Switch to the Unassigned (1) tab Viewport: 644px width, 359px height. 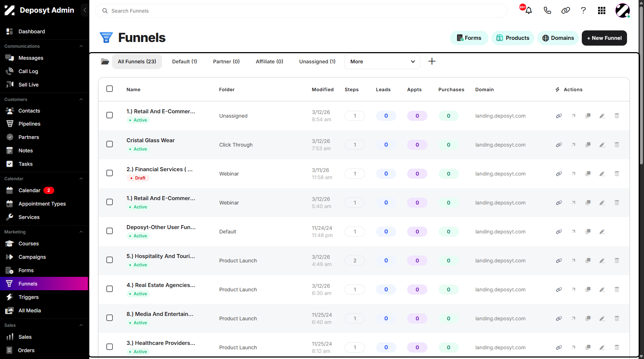point(317,62)
